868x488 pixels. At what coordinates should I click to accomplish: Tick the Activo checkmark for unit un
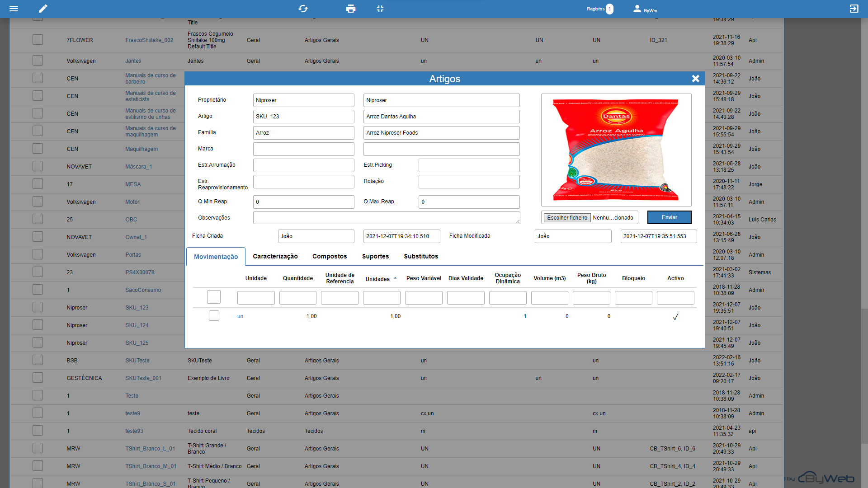click(675, 317)
